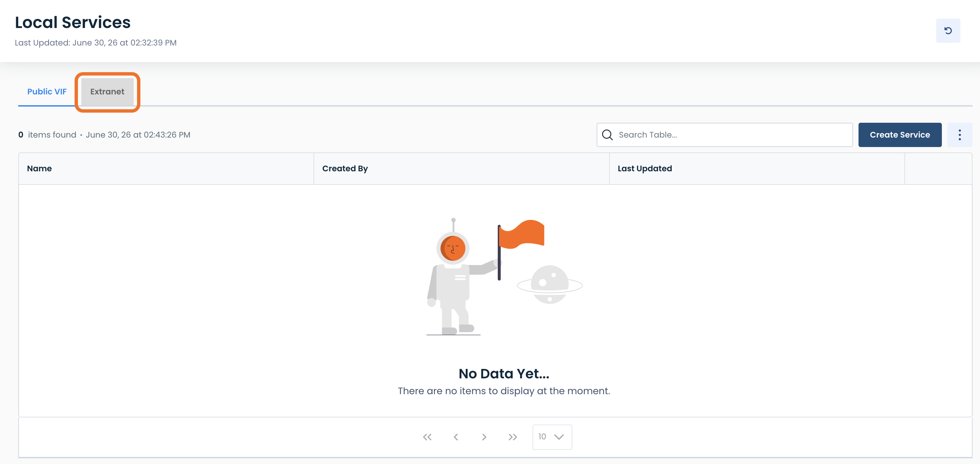Image resolution: width=980 pixels, height=464 pixels.
Task: Click the refresh icon in the header
Action: (948, 31)
